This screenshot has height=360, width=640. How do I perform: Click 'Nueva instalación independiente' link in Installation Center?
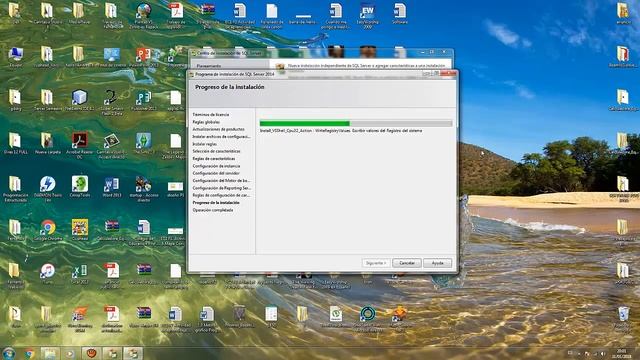[366, 66]
